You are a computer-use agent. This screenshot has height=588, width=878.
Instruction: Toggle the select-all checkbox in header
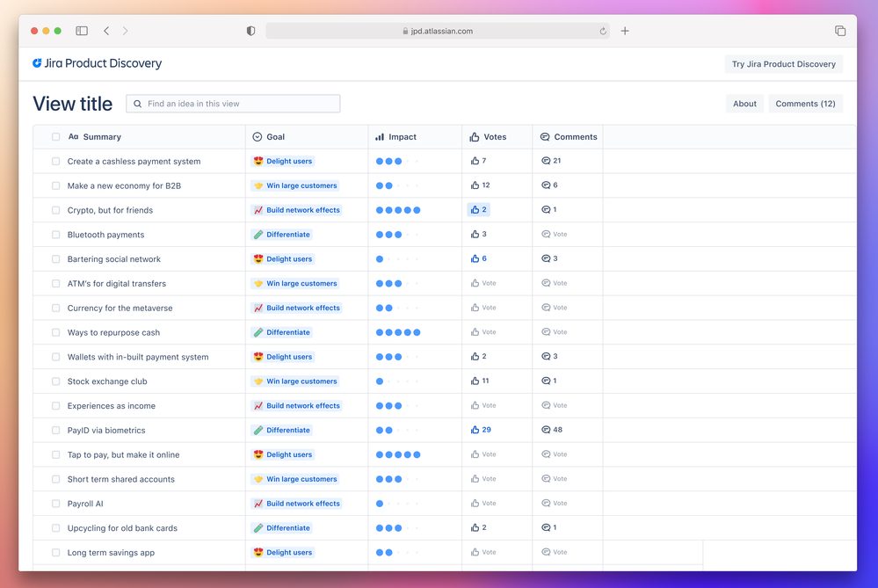55,136
